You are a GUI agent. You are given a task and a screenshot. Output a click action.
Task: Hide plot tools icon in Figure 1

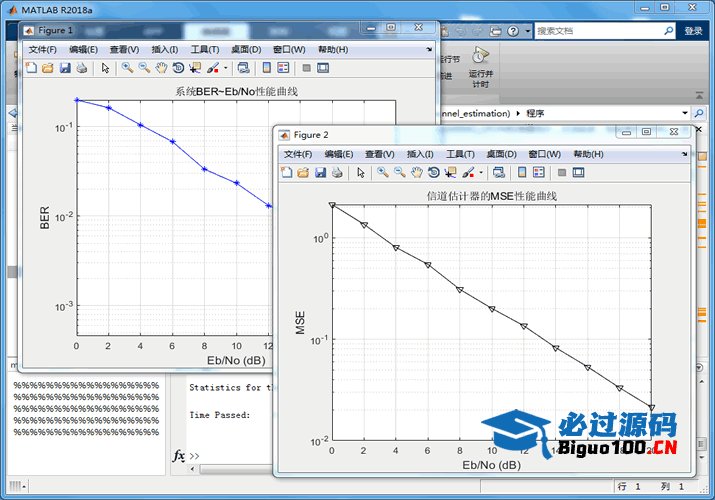point(306,68)
